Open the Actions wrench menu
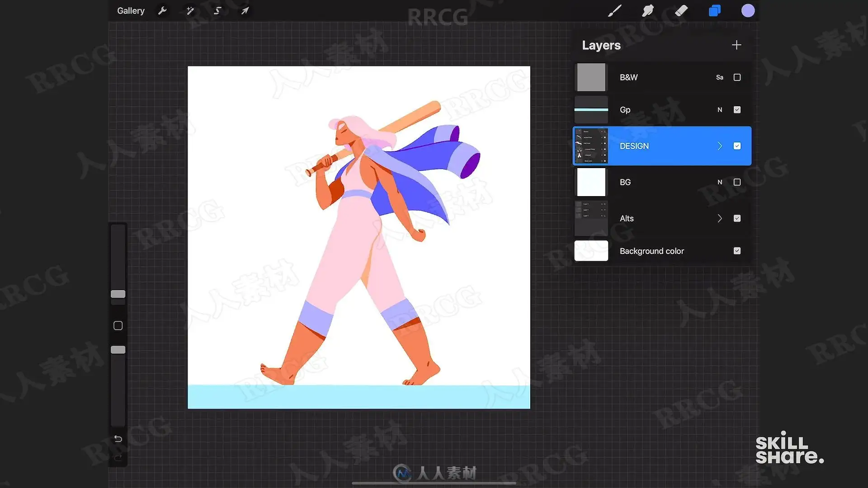Screen dimensions: 868x488 click(162, 10)
